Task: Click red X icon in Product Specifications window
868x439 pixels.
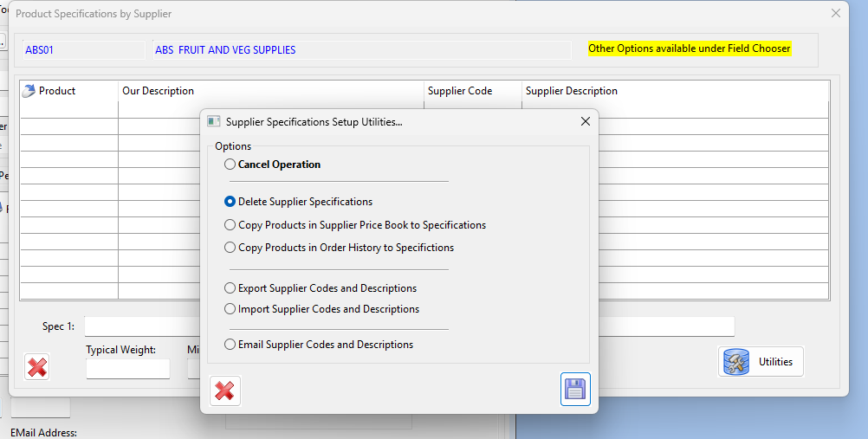Action: [x=37, y=367]
